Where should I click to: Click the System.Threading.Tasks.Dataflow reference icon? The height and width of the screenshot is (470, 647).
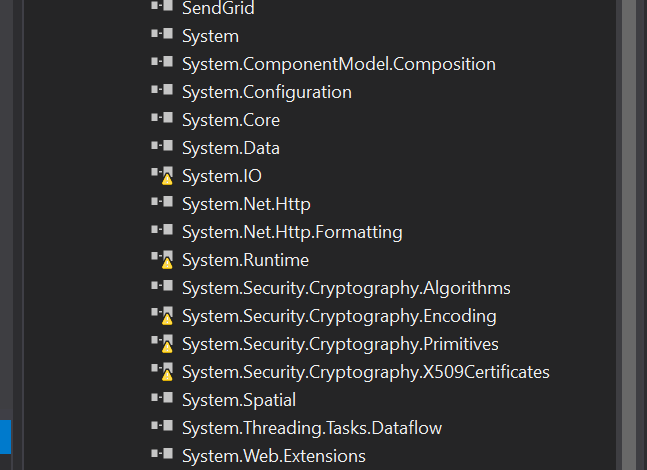point(162,425)
